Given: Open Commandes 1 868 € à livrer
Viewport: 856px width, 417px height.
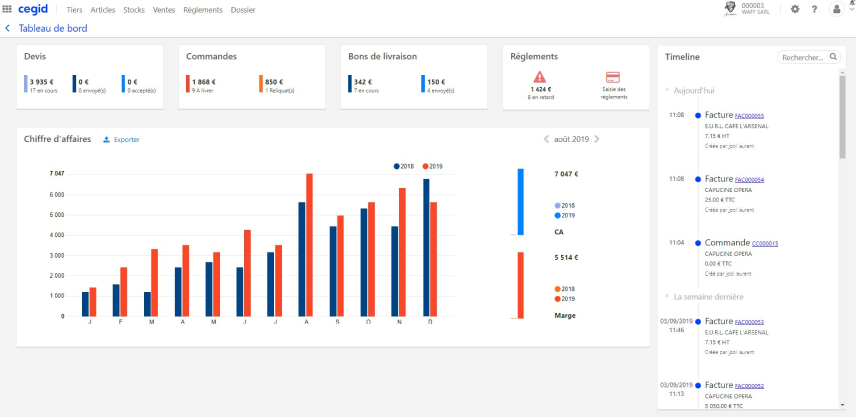Looking at the screenshot, I should coord(200,86).
